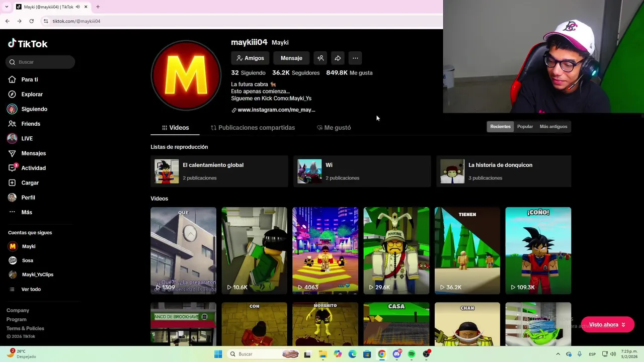
Task: Open Perfil in the sidebar
Action: (28, 198)
